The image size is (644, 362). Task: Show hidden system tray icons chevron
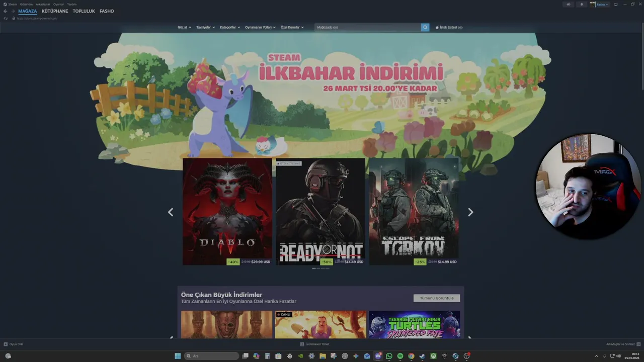click(596, 356)
